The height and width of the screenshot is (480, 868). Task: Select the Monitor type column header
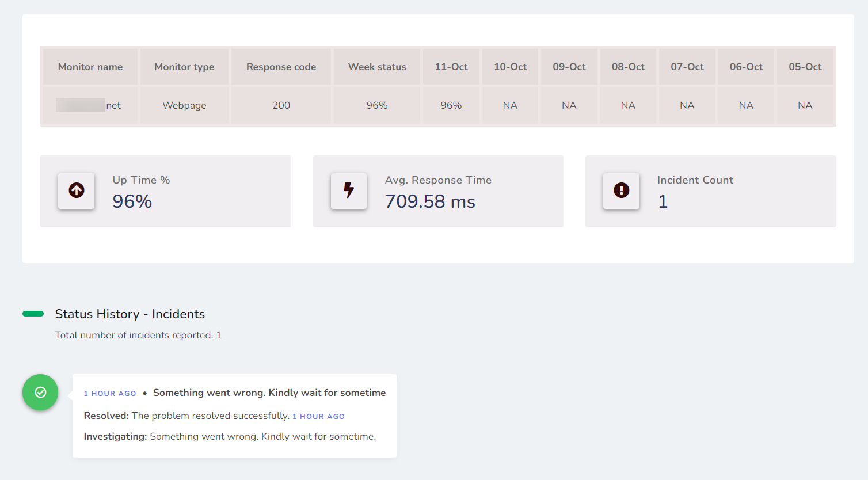pos(184,67)
